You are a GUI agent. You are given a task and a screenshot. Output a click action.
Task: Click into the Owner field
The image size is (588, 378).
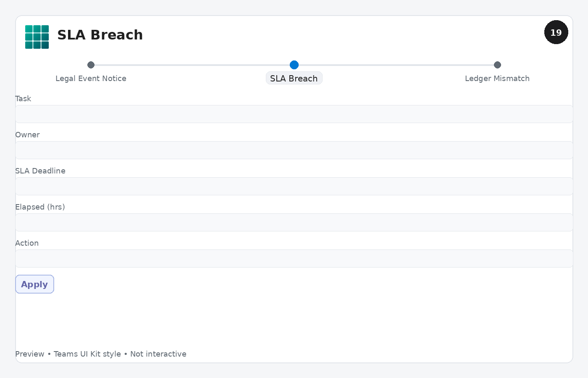tap(294, 150)
